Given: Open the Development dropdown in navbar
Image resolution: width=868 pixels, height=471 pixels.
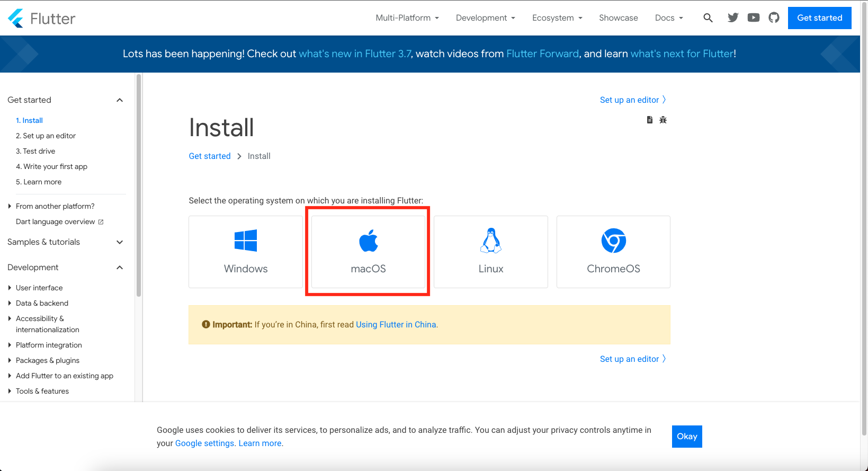Looking at the screenshot, I should tap(486, 18).
